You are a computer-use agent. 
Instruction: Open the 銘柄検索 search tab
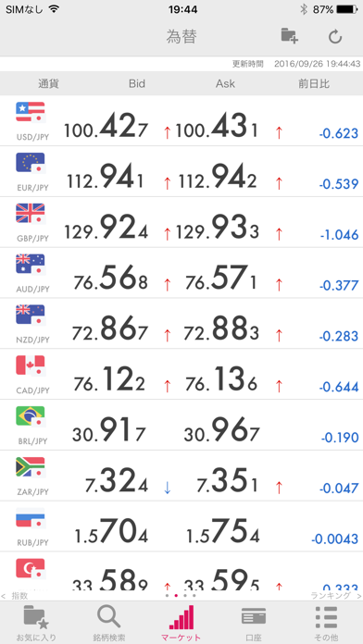tap(109, 623)
